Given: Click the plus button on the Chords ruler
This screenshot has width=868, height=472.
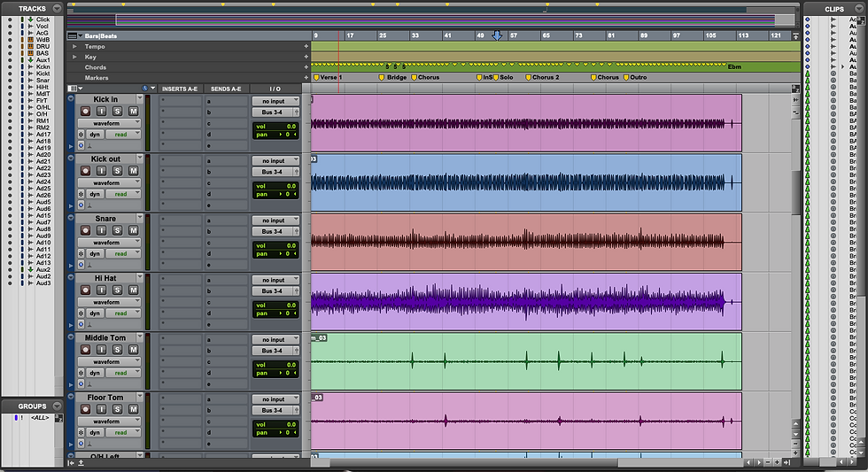Looking at the screenshot, I should coord(306,67).
